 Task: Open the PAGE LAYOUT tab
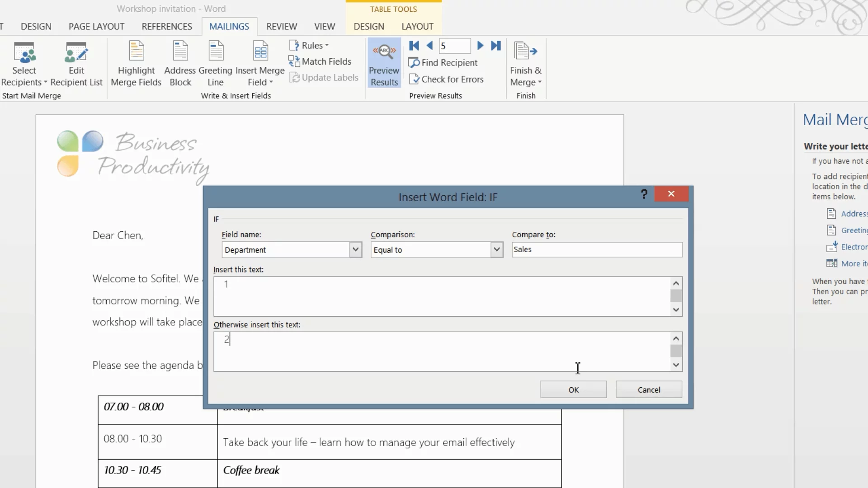tap(96, 27)
